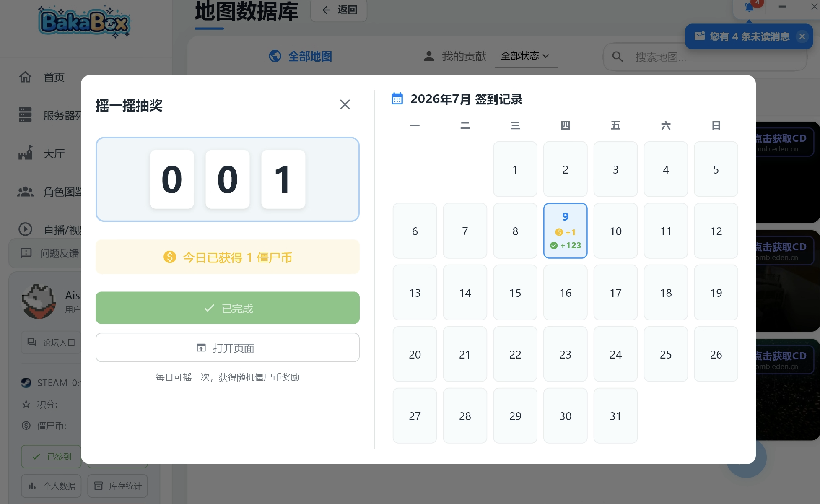Image resolution: width=820 pixels, height=504 pixels.
Task: Click the green 已完成 button
Action: click(228, 308)
